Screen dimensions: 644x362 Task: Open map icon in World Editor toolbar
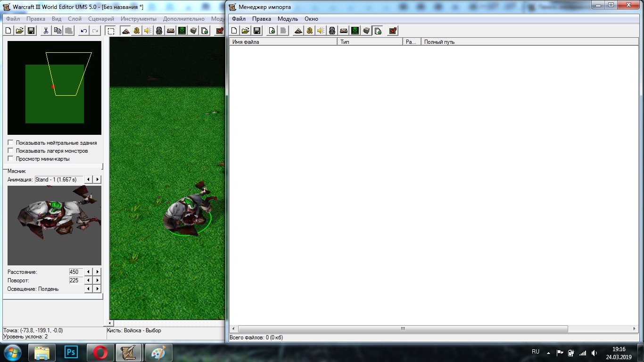[20, 31]
